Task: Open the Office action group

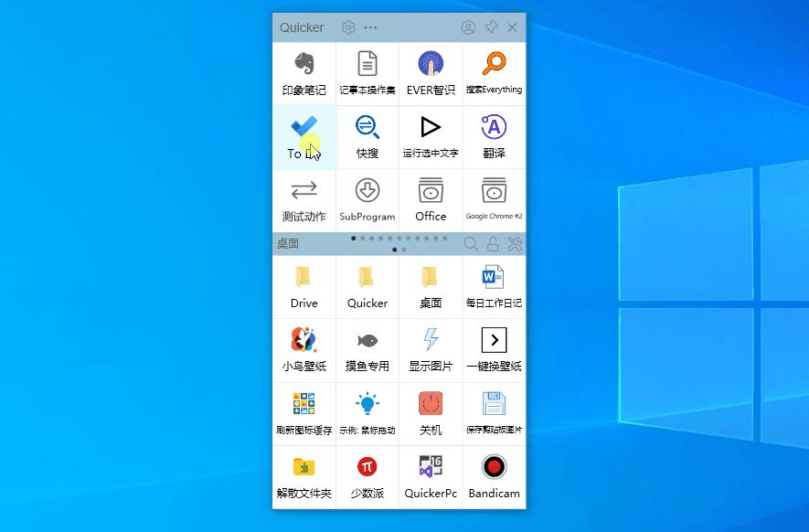Action: [431, 201]
